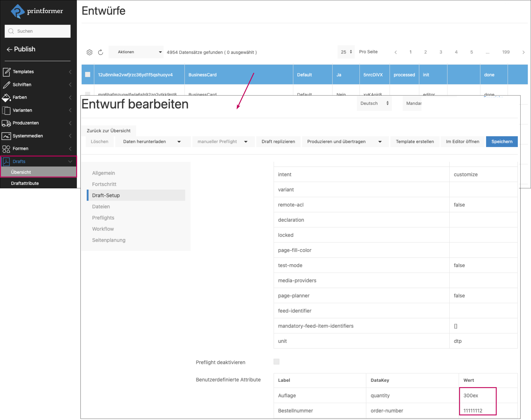Open the Draftattribute menu entry

[25, 183]
